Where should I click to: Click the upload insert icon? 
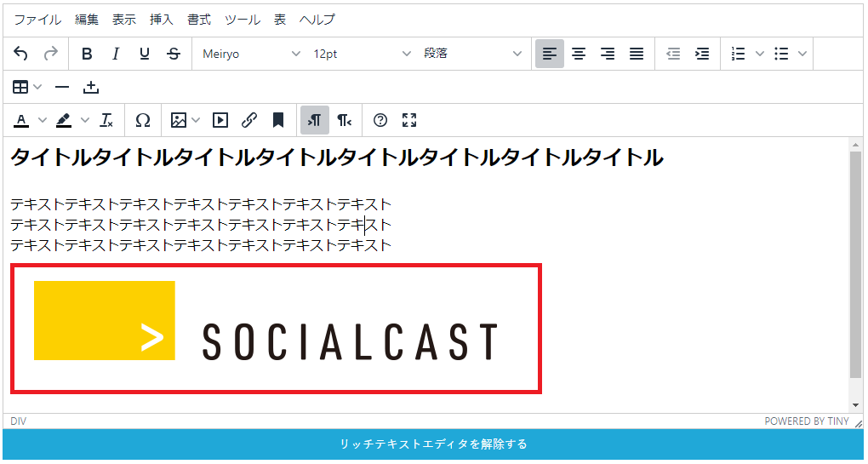tap(91, 87)
